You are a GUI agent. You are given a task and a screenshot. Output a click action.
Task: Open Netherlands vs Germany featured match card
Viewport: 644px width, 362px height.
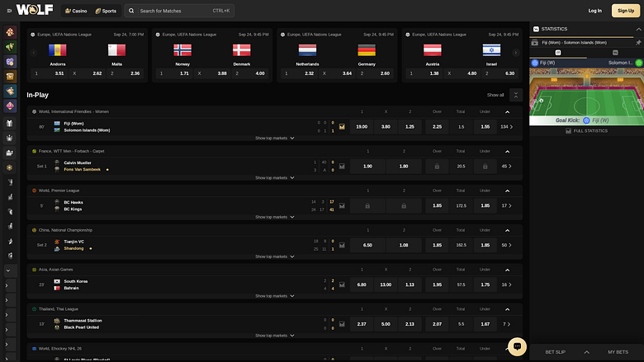click(x=337, y=55)
